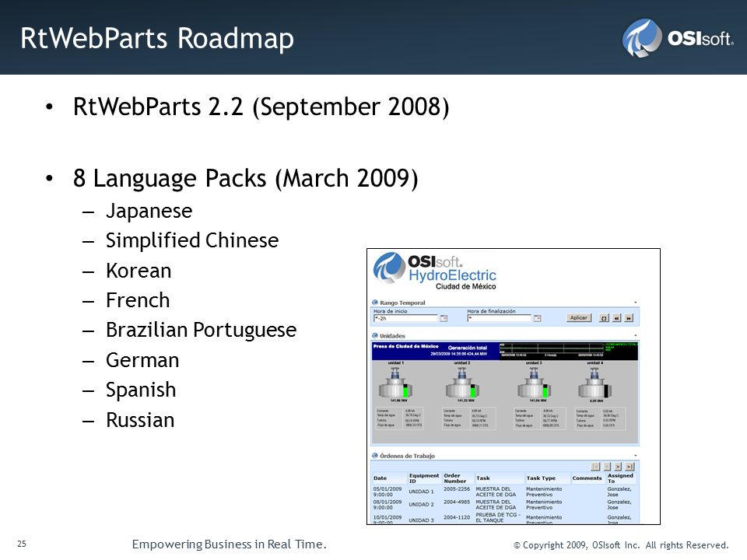Click the Simplified Chinese bullet
Viewport: 747px width, 560px height.
pyautogui.click(x=192, y=240)
